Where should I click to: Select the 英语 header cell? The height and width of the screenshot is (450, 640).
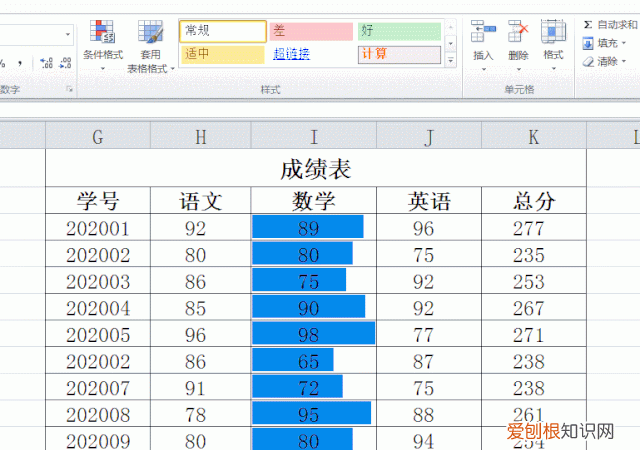tap(429, 200)
